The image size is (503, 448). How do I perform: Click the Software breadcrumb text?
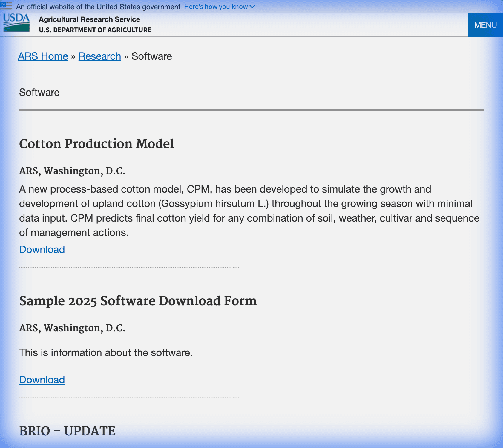152,56
